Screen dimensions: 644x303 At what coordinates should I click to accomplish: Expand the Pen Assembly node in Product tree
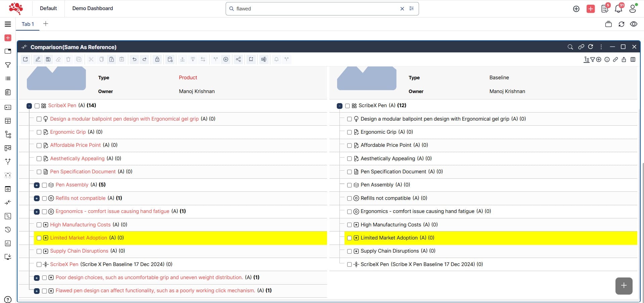(x=37, y=185)
